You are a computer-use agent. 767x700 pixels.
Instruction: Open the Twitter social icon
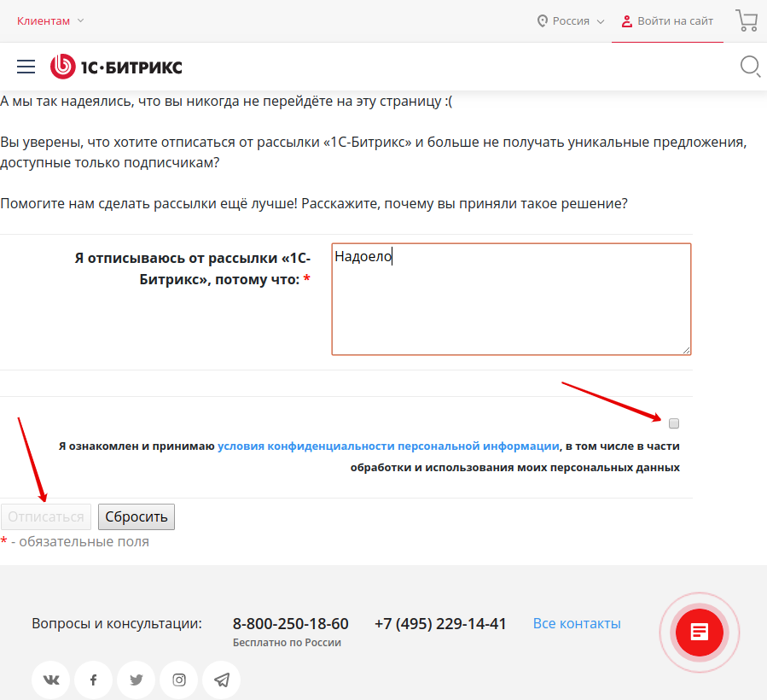(136, 680)
